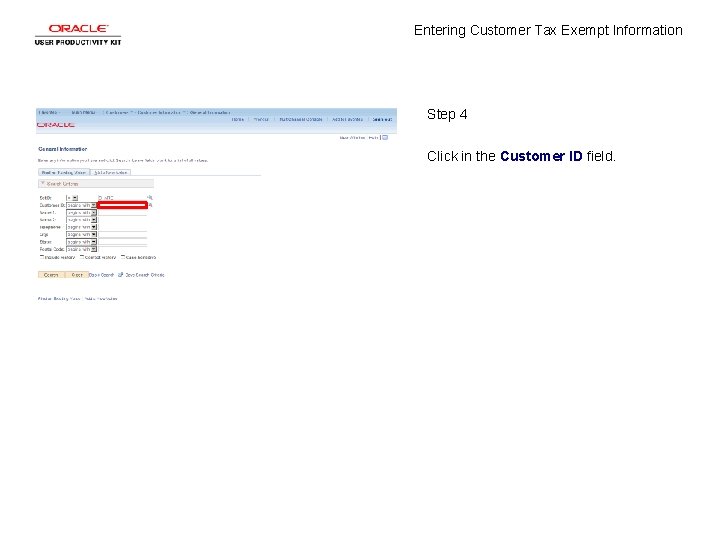This screenshot has height=540, width=720.
Task: Open the Name 1 operator dropdown
Action: click(x=81, y=213)
